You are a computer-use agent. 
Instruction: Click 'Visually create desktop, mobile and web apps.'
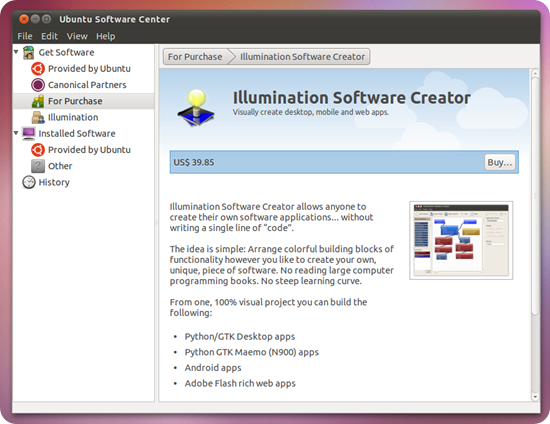(x=311, y=112)
